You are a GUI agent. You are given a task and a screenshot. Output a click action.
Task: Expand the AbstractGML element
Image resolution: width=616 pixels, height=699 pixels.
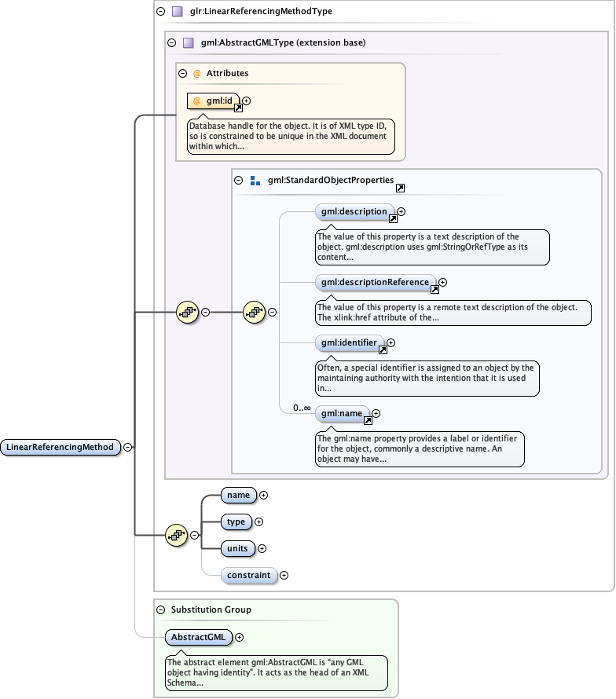[x=240, y=638]
